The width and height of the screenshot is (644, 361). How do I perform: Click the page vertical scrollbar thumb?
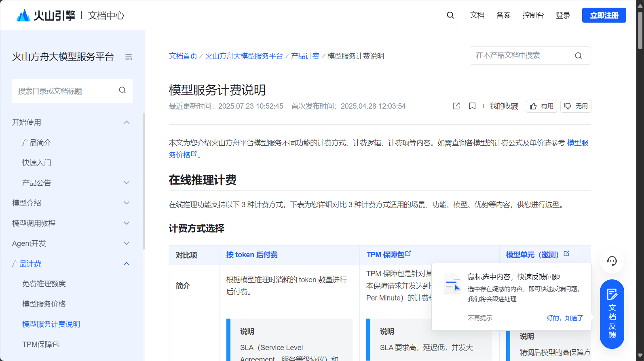(x=640, y=30)
